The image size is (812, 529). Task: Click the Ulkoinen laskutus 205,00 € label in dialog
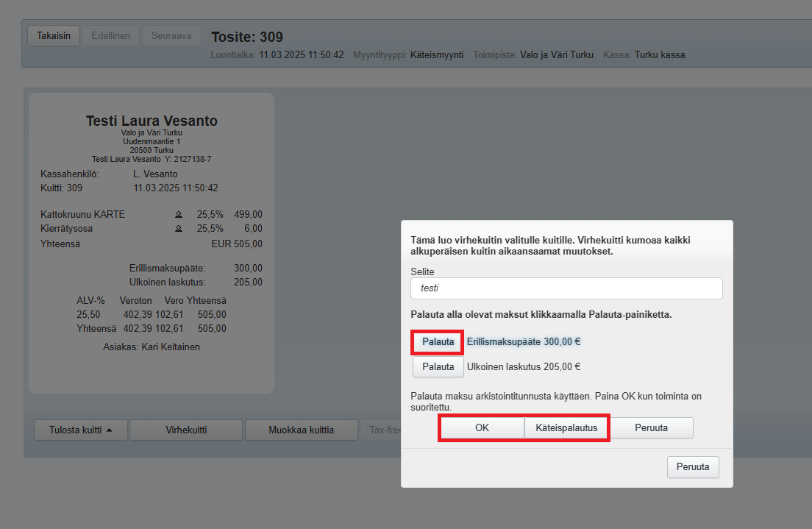click(524, 366)
